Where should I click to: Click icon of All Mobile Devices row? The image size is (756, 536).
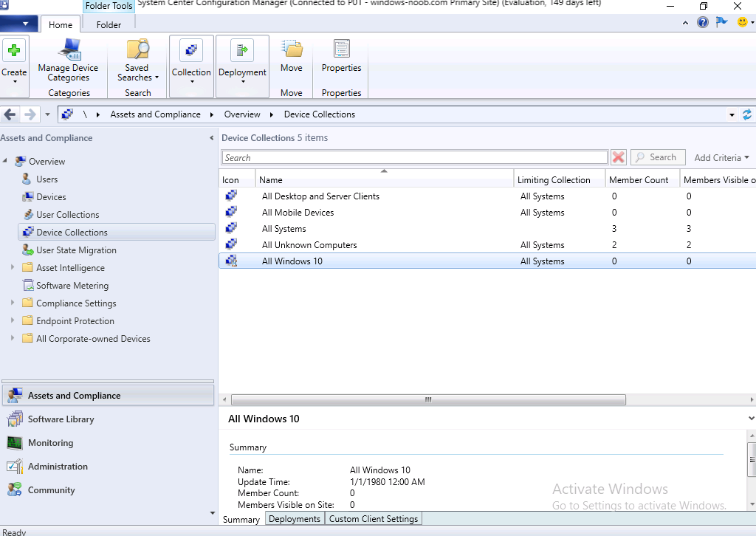point(231,212)
